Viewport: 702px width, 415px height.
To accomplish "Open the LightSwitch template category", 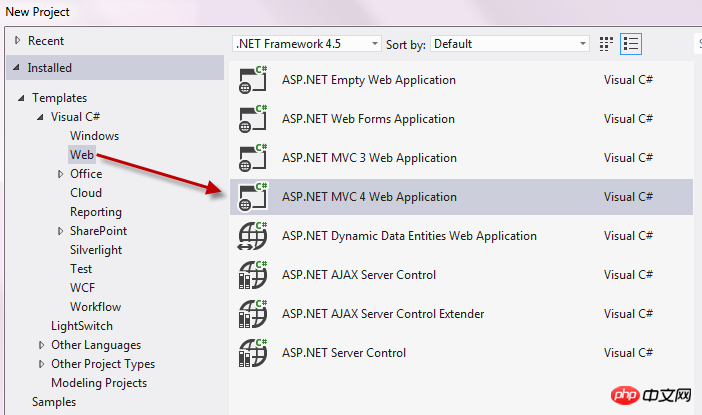I will coord(82,326).
